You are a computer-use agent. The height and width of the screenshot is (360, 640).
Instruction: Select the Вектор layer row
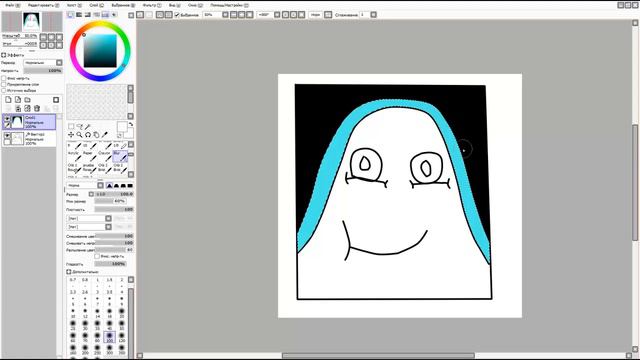[29, 139]
